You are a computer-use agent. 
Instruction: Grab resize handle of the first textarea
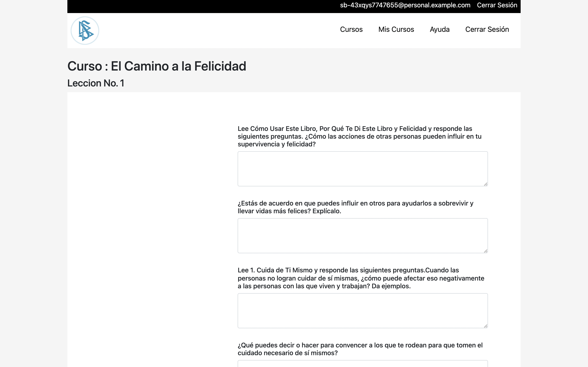pos(486,184)
